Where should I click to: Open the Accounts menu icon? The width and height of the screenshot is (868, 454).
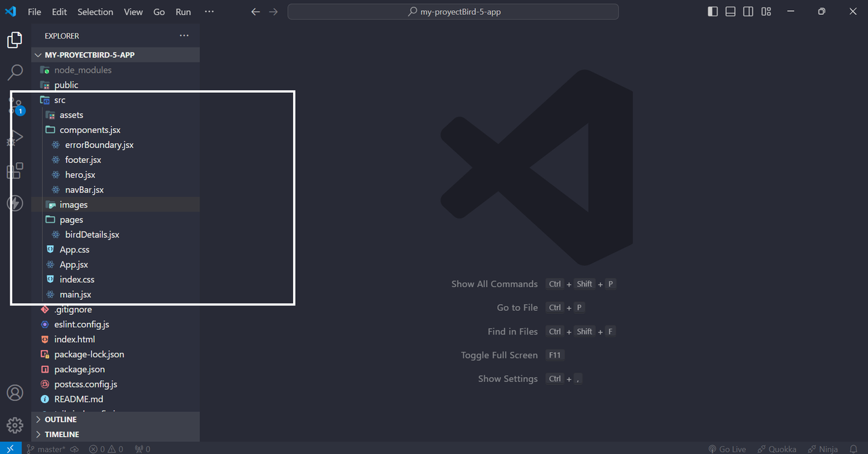[15, 393]
